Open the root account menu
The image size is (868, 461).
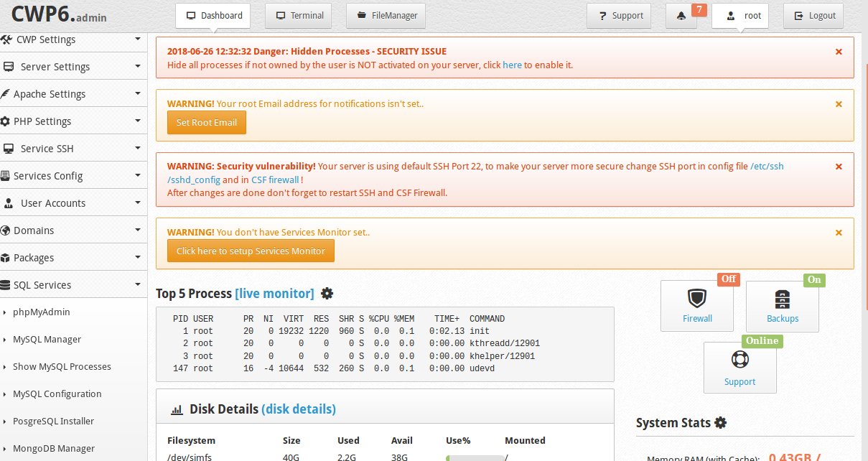click(x=740, y=15)
